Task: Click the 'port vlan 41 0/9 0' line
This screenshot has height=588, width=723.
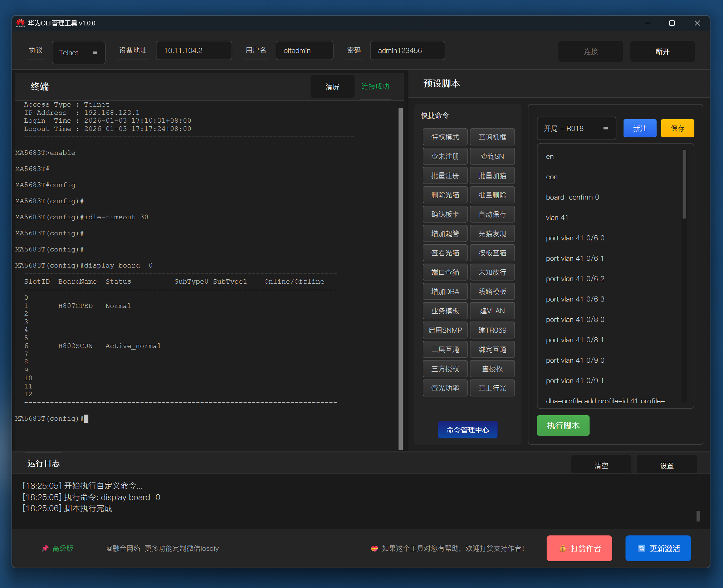Action: pyautogui.click(x=575, y=360)
